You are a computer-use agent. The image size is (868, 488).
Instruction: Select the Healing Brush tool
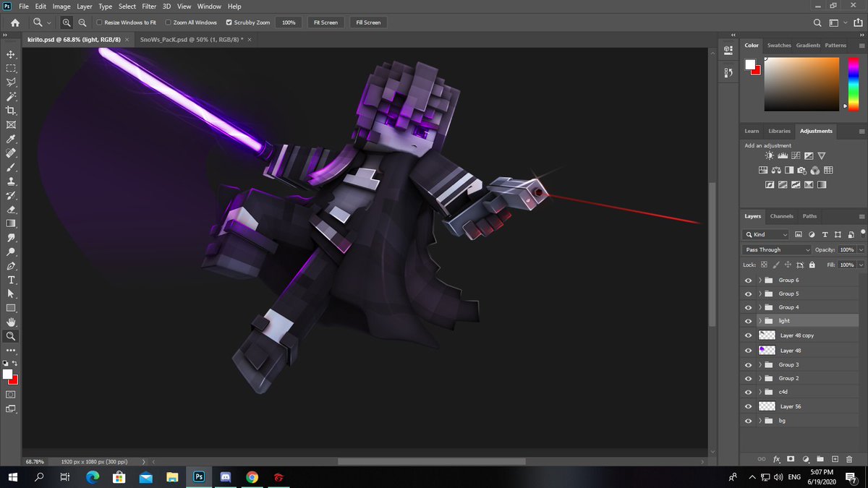click(x=11, y=153)
